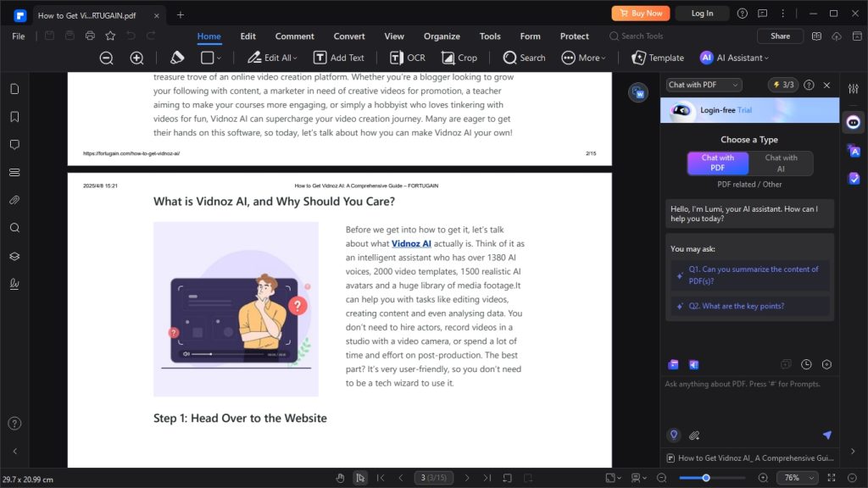Switch to the Edit tab
This screenshot has height=488, width=868.
pyautogui.click(x=248, y=36)
